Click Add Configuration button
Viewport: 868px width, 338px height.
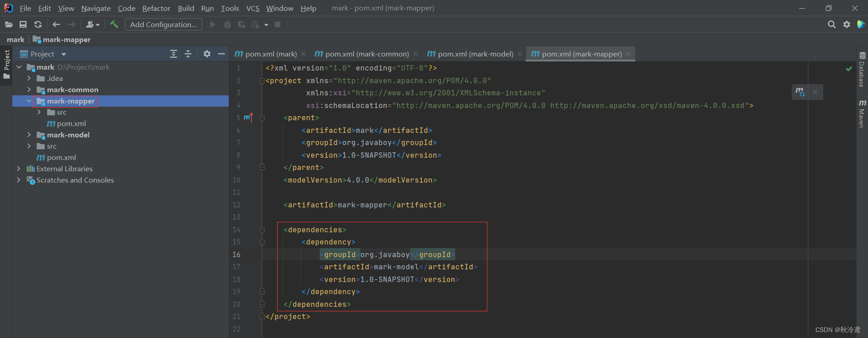(163, 24)
